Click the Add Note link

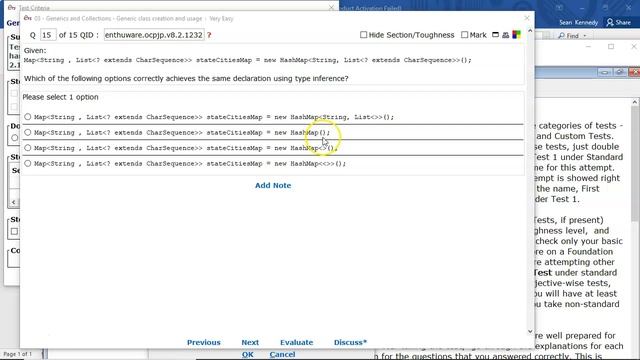[273, 185]
